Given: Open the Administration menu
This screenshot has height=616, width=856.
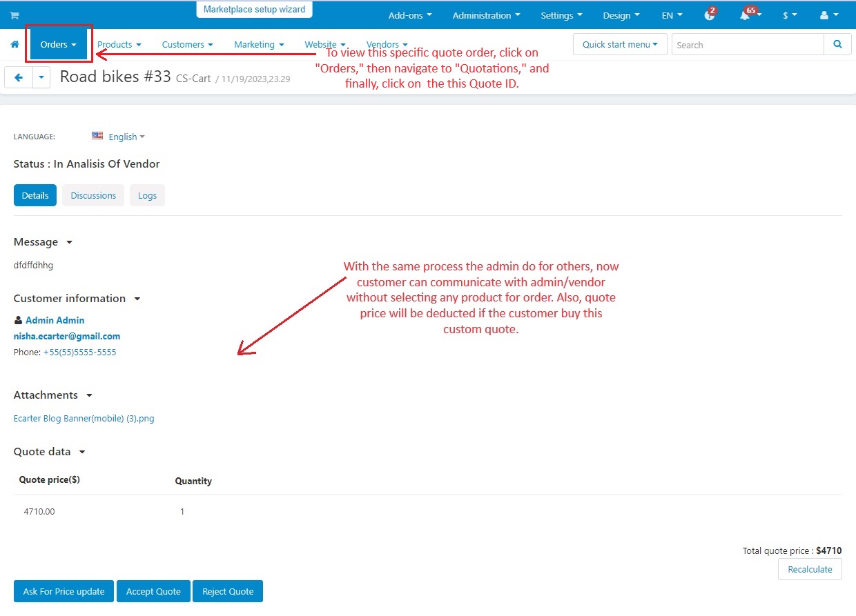Looking at the screenshot, I should 486,14.
